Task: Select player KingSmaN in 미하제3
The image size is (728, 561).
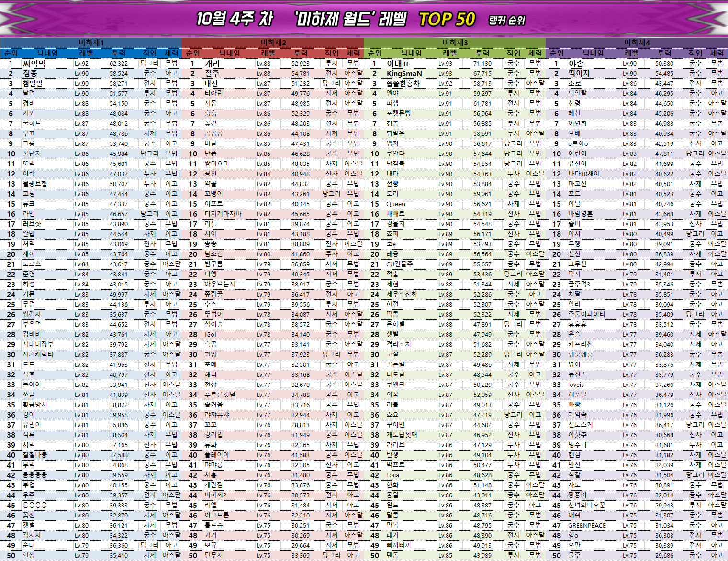Action: 404,74
